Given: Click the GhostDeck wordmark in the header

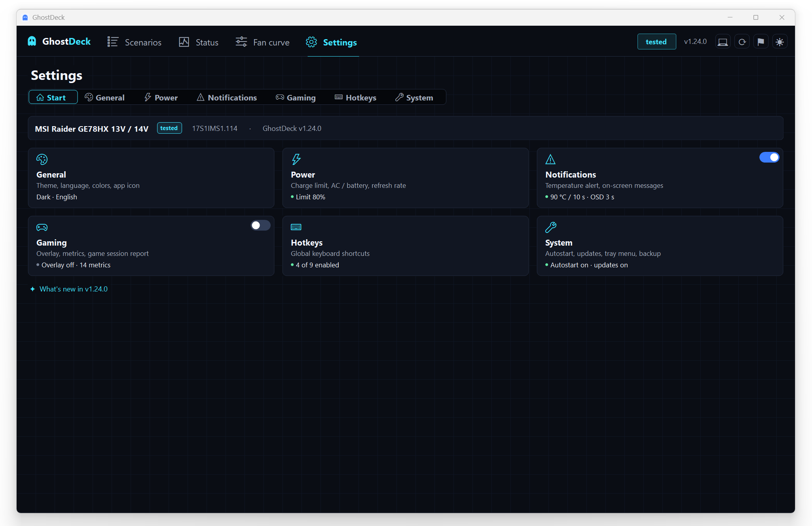Looking at the screenshot, I should pyautogui.click(x=66, y=42).
